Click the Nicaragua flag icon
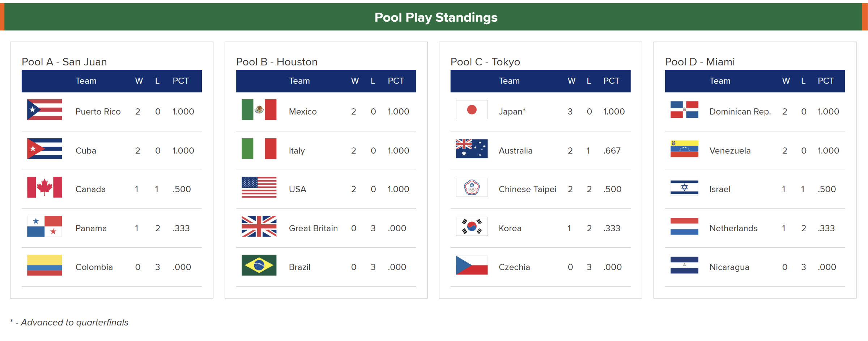 (684, 266)
